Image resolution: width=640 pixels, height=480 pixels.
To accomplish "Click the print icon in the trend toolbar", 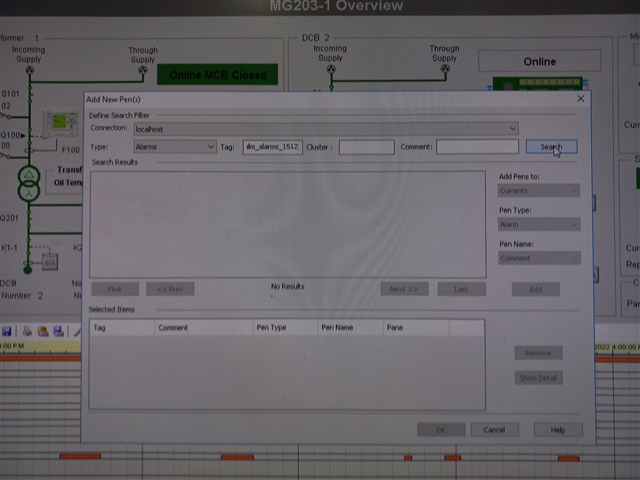I will (27, 331).
